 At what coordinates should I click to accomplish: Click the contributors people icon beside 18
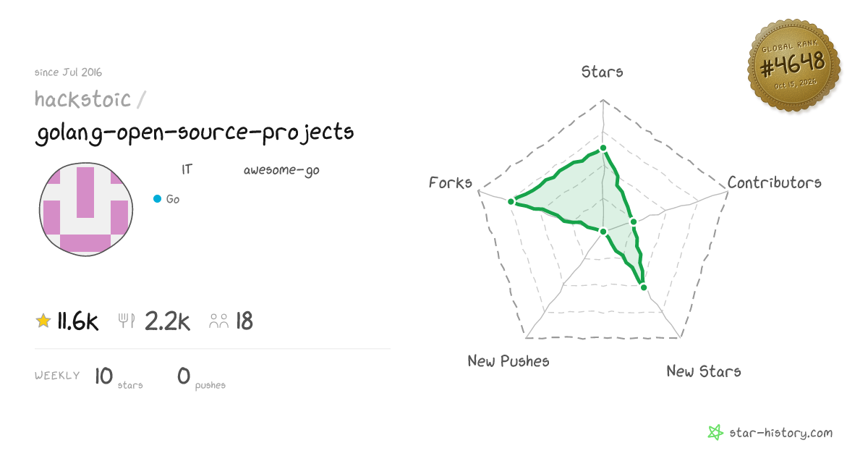pyautogui.click(x=219, y=321)
